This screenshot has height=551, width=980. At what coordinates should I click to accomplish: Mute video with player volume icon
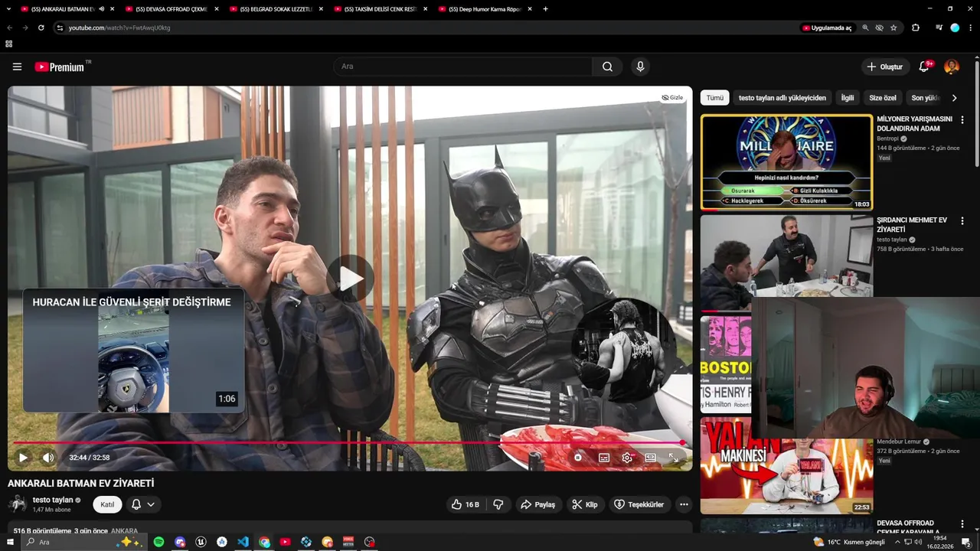click(48, 458)
